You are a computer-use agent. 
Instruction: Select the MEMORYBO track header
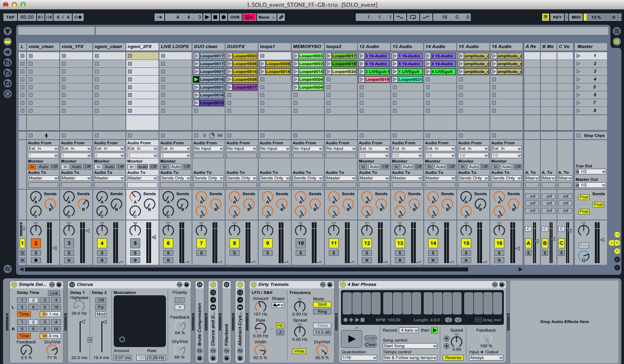(307, 47)
